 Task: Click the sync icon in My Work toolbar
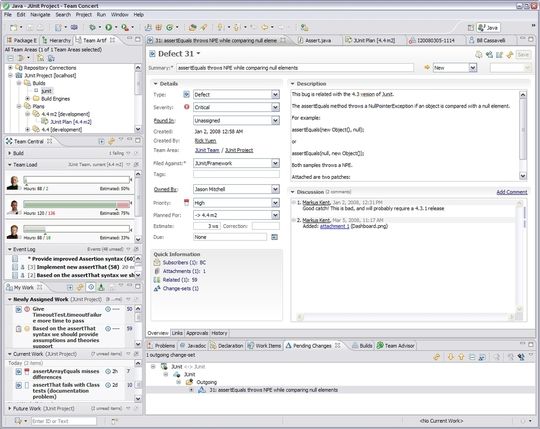tap(80, 287)
